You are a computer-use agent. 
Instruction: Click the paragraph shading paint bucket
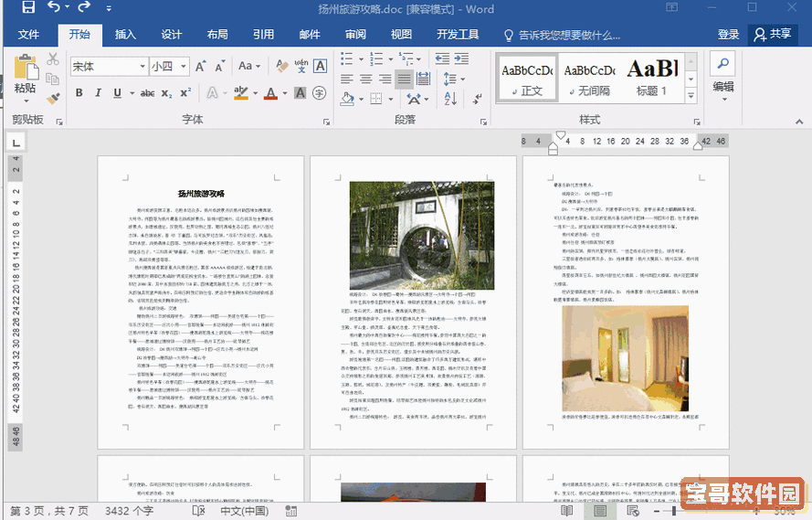coord(347,99)
